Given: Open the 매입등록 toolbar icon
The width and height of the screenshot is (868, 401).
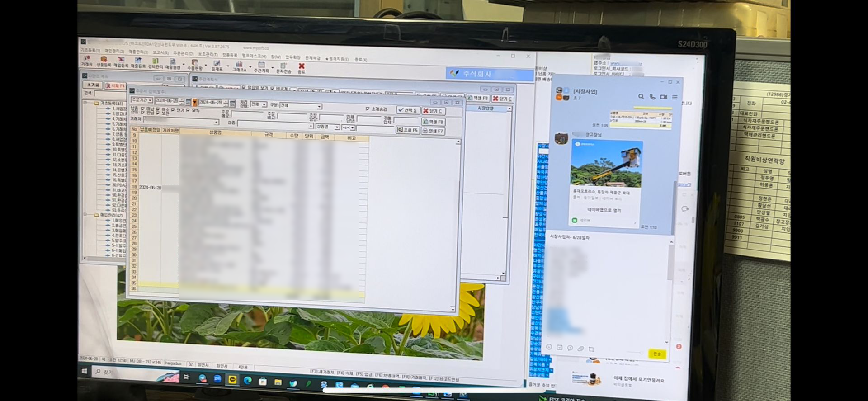Looking at the screenshot, I should point(121,62).
